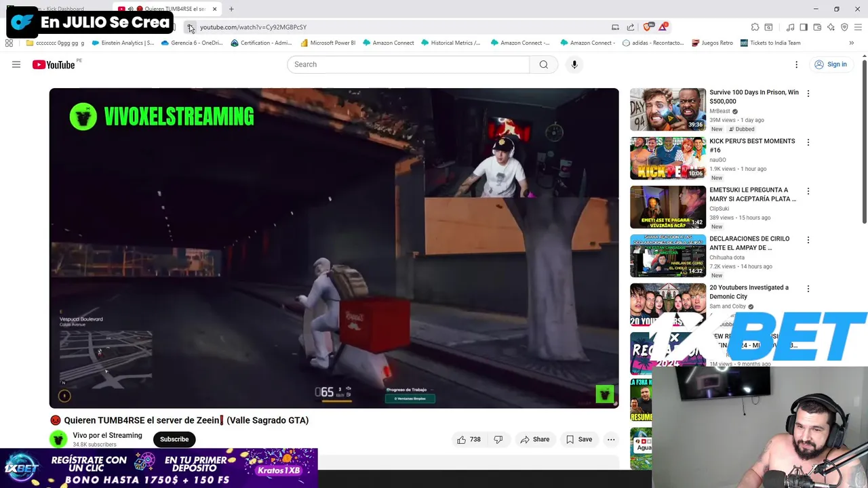The image size is (868, 488).
Task: Click the video player to pause
Action: tap(334, 248)
